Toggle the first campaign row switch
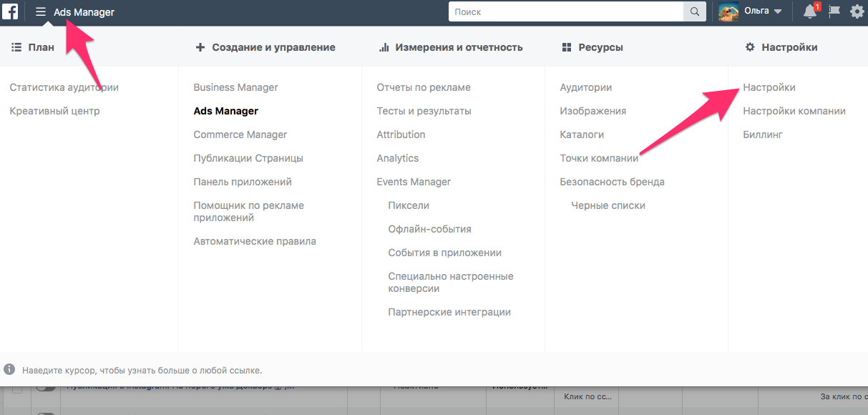This screenshot has width=868, height=415. (x=46, y=387)
